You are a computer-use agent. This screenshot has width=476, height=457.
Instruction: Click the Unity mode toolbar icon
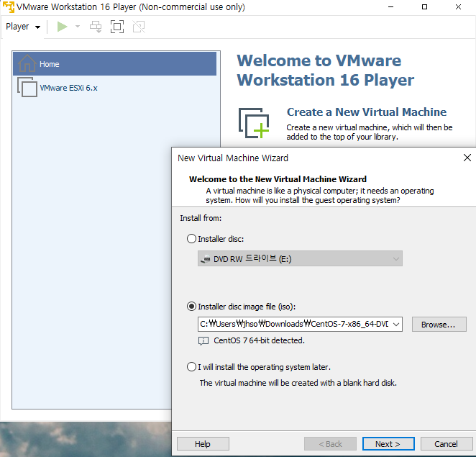(139, 27)
